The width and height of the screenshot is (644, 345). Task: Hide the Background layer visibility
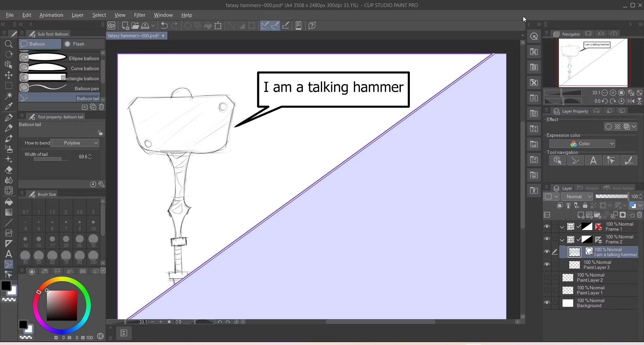(x=547, y=303)
